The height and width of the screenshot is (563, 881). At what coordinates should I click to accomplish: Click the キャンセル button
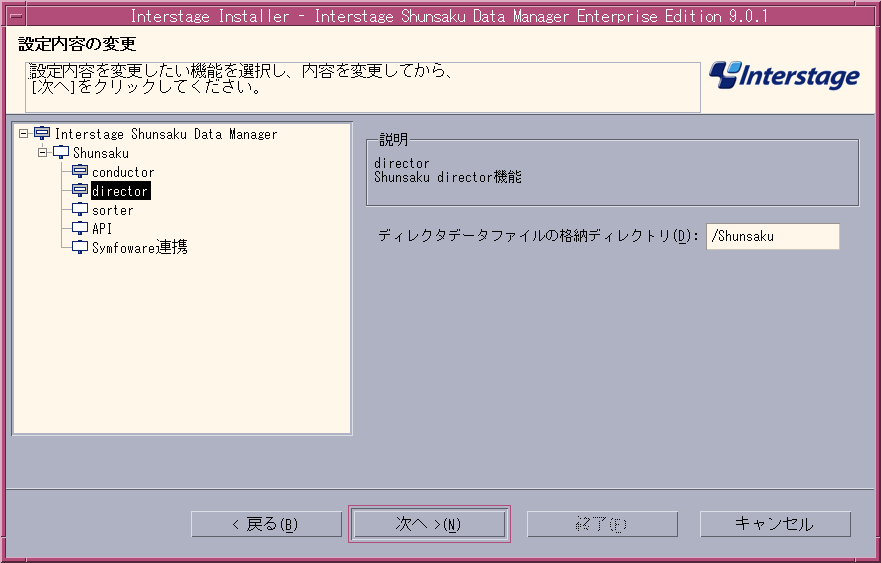click(x=775, y=524)
